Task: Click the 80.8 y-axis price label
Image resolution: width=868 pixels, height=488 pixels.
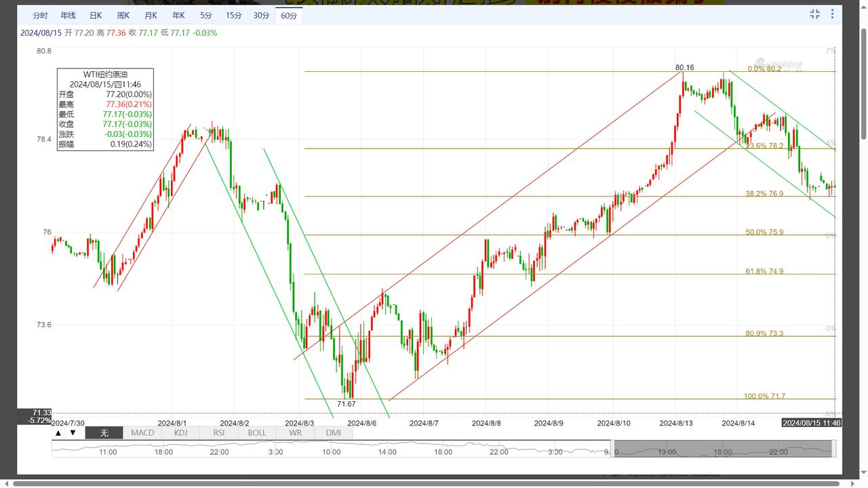Action: 44,51
